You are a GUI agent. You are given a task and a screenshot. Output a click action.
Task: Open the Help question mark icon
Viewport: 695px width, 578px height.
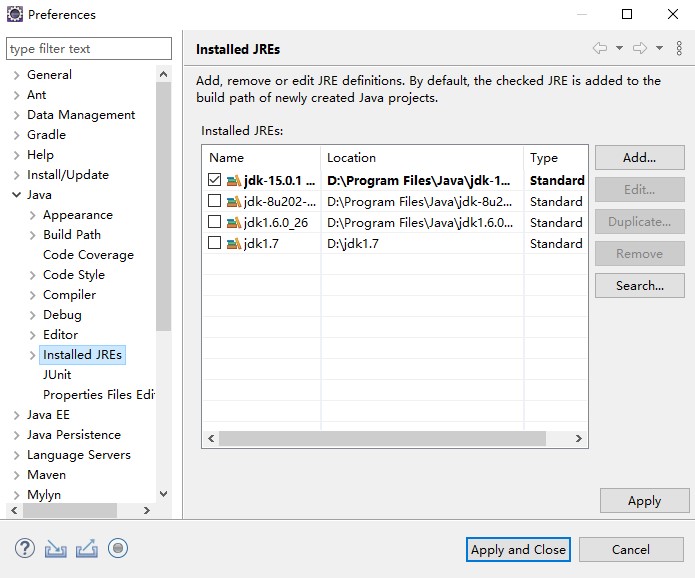pos(25,548)
